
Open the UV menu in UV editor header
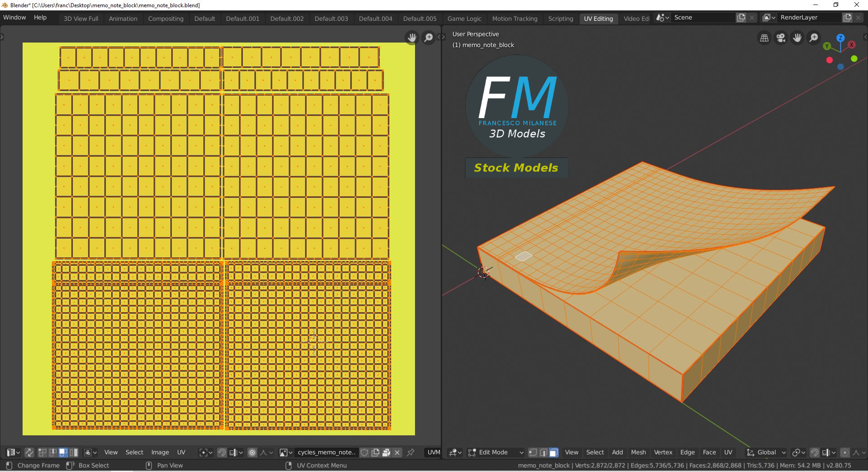point(181,452)
